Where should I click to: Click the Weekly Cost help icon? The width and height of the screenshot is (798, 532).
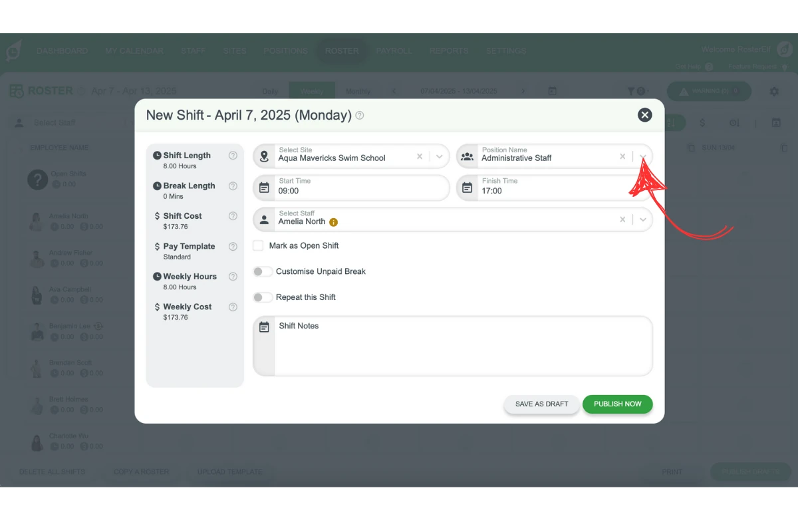[x=233, y=307]
